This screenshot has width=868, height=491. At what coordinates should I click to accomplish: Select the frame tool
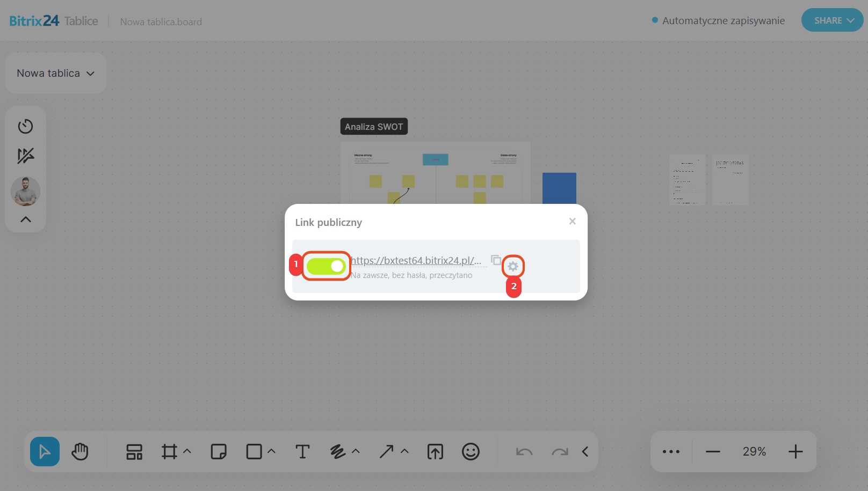point(169,452)
